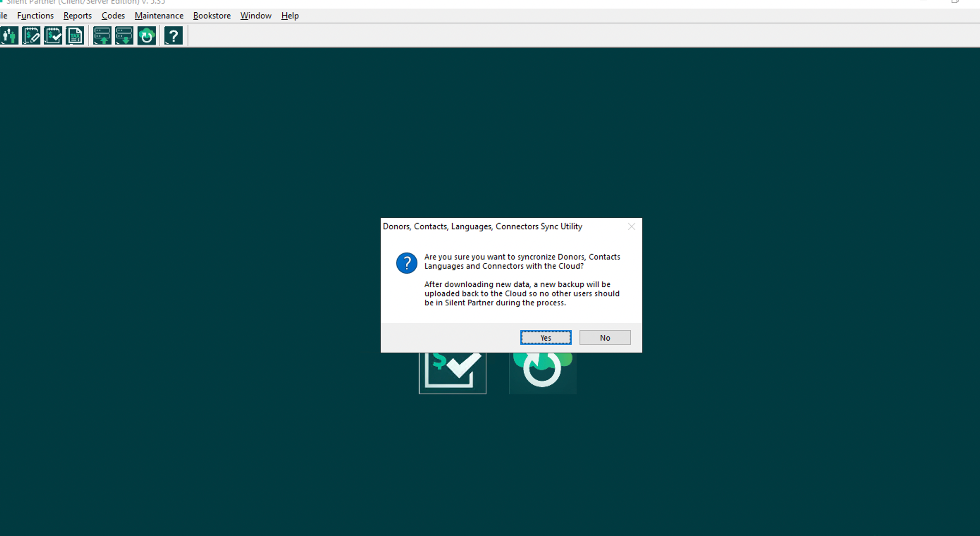Image resolution: width=980 pixels, height=536 pixels.
Task: Open the Codes menu
Action: coord(114,16)
